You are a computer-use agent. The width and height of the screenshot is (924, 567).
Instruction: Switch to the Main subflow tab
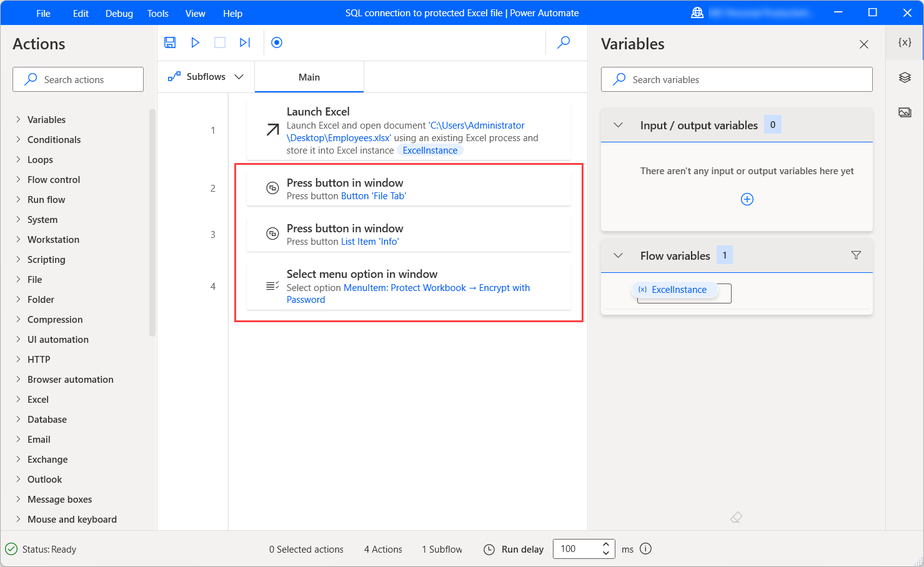(309, 77)
